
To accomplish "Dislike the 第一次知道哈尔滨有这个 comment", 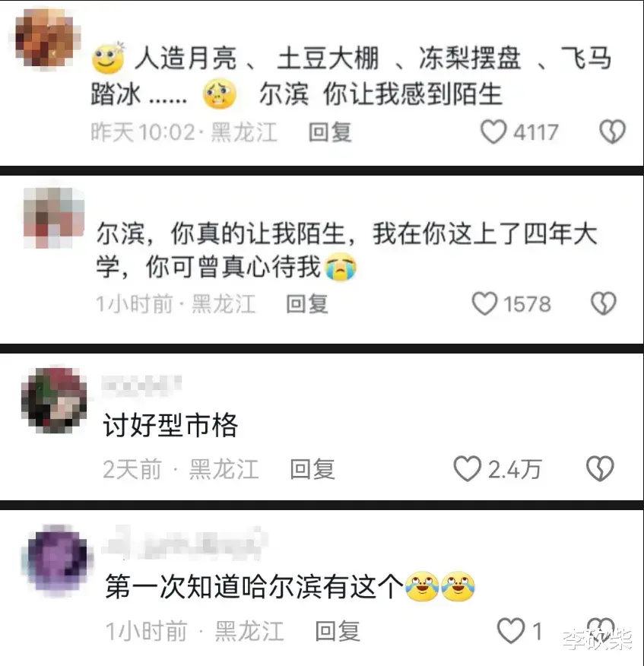I will coord(601,630).
